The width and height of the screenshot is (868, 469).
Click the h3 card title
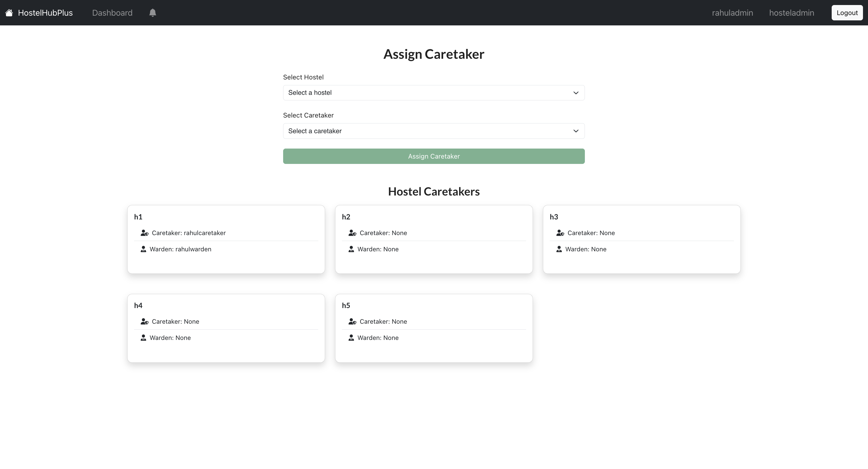(554, 217)
